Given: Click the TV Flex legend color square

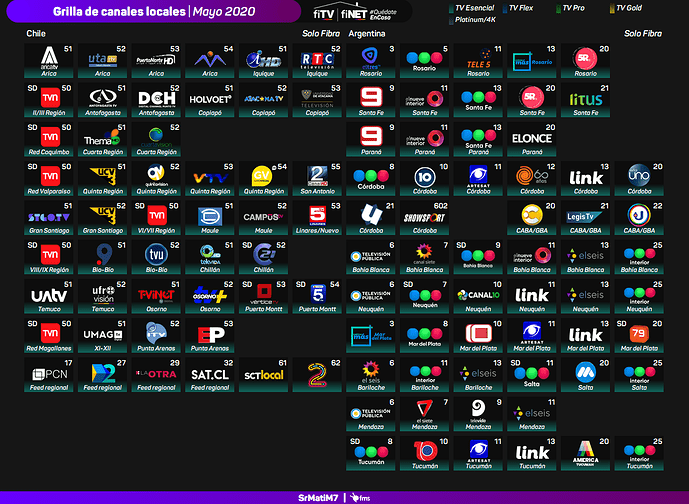Looking at the screenshot, I should [x=504, y=8].
